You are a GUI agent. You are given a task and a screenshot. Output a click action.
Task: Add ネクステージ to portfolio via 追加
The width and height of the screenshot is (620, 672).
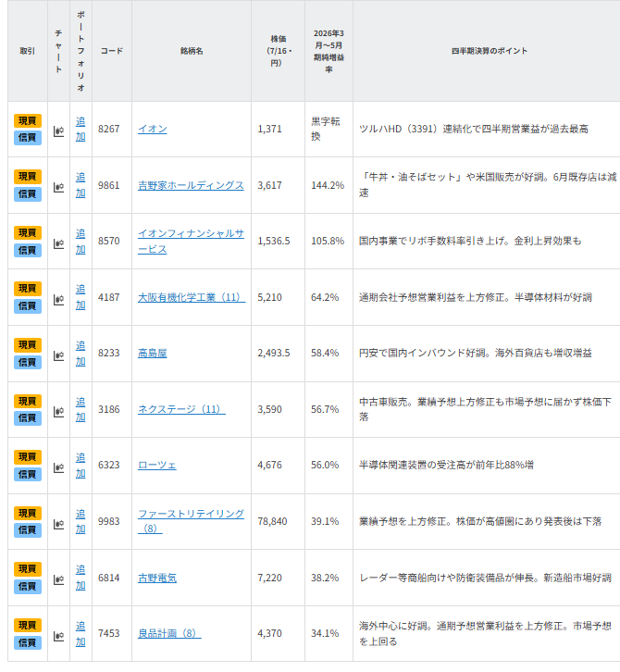(x=81, y=409)
